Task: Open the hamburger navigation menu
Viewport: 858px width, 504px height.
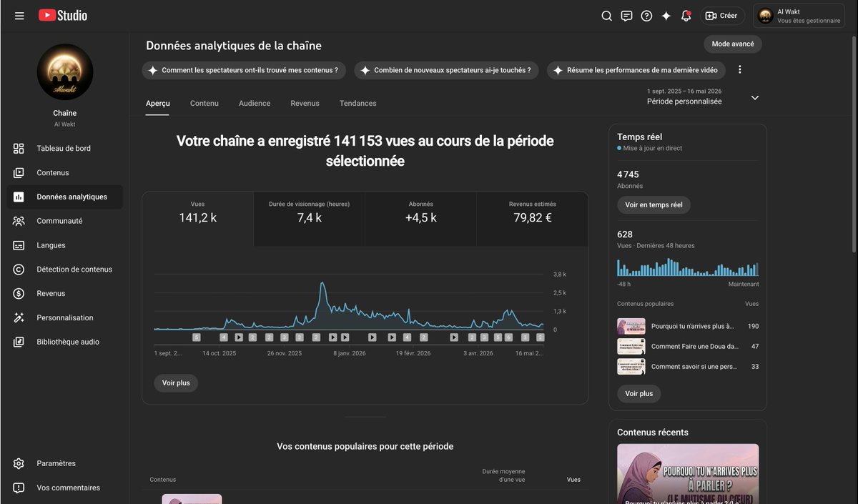Action: (19, 16)
